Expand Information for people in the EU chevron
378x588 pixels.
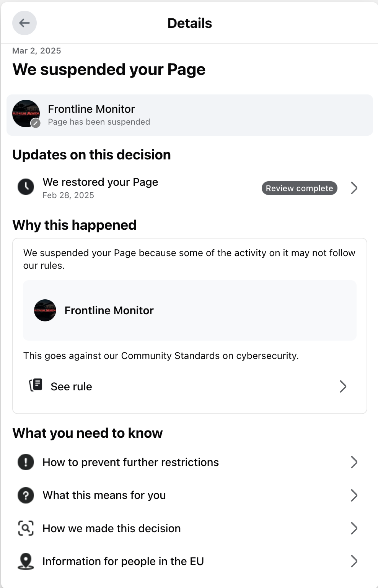click(x=354, y=561)
